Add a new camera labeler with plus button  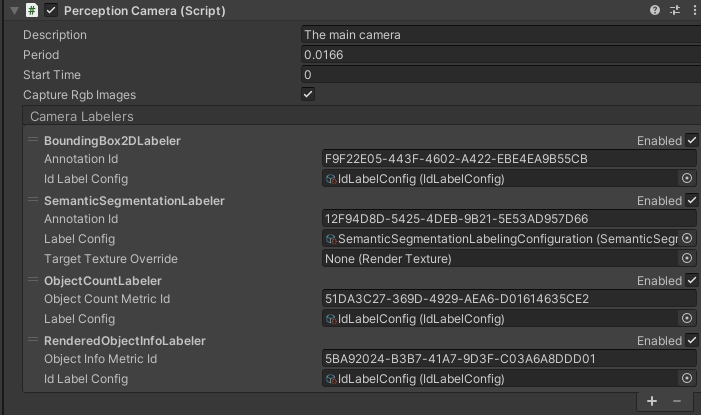tap(652, 401)
